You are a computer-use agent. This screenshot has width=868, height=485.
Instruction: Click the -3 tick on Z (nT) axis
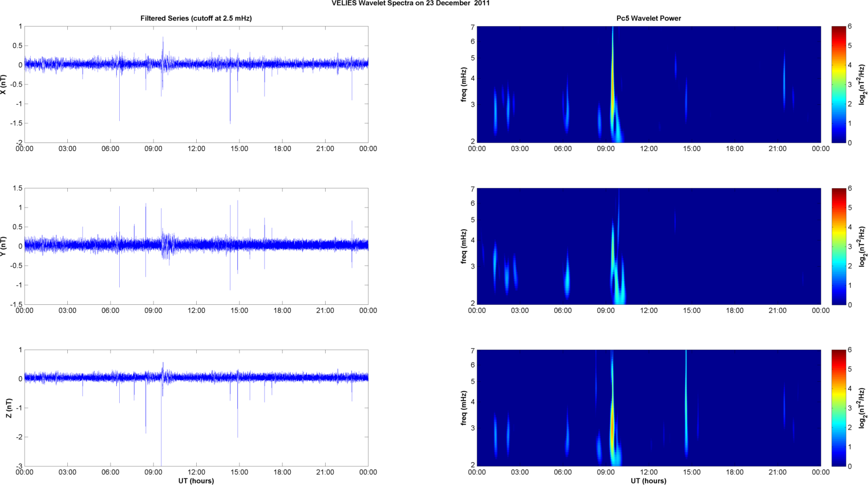click(18, 466)
